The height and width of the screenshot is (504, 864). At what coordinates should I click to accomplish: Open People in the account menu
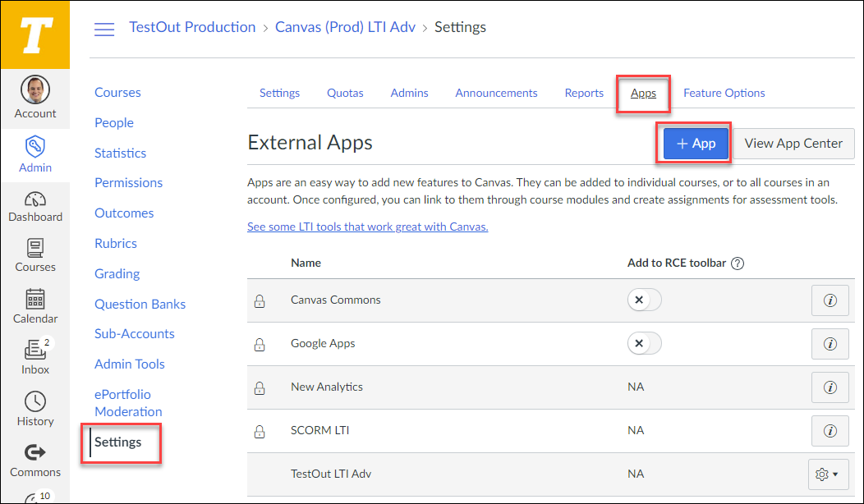114,123
